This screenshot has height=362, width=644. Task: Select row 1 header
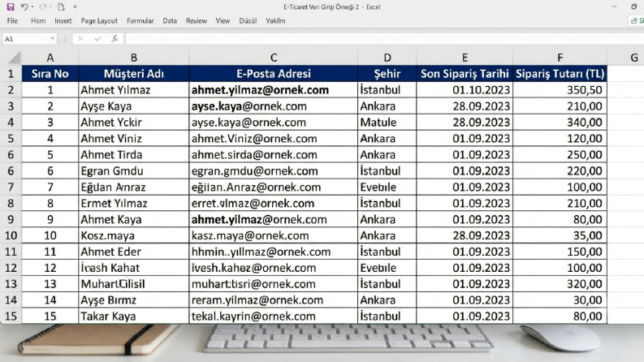click(x=11, y=74)
